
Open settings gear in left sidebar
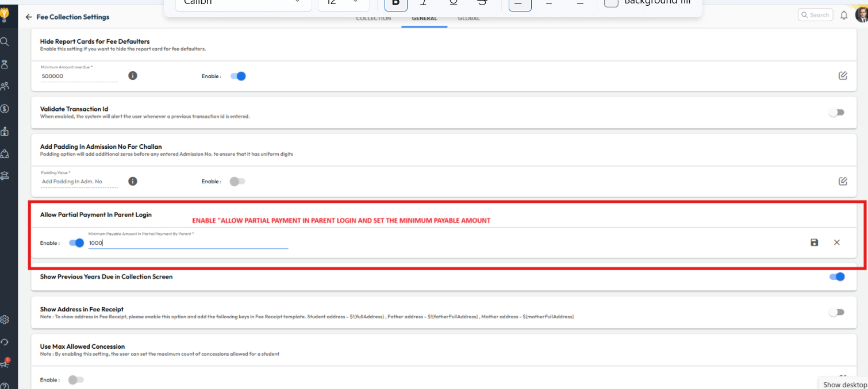click(x=5, y=319)
